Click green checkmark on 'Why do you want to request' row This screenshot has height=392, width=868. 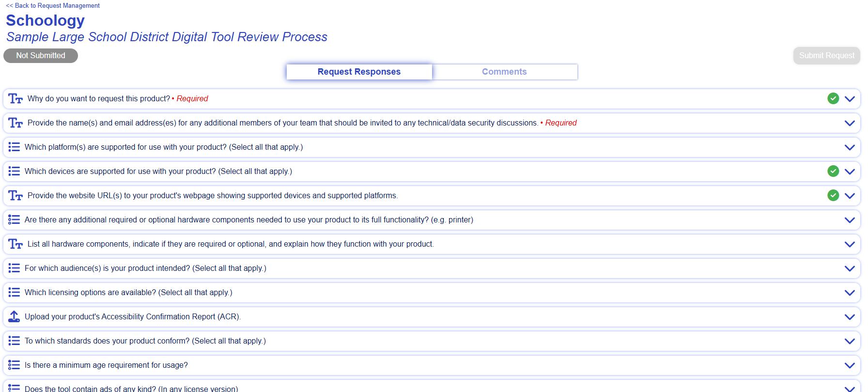coord(833,98)
